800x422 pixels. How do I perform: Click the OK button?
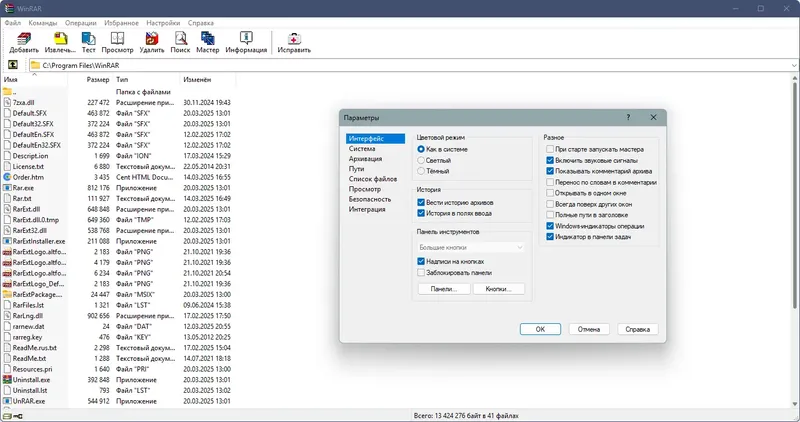coord(540,329)
